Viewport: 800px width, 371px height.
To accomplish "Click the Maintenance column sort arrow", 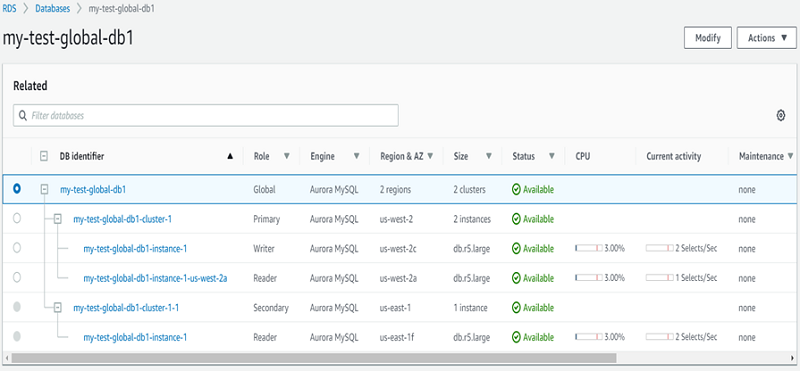I will pyautogui.click(x=791, y=156).
